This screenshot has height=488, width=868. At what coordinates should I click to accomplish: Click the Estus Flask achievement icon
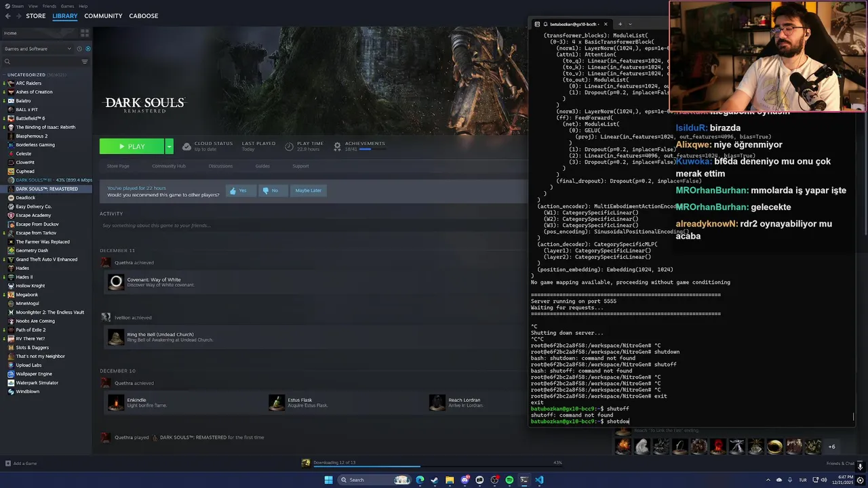tap(277, 403)
